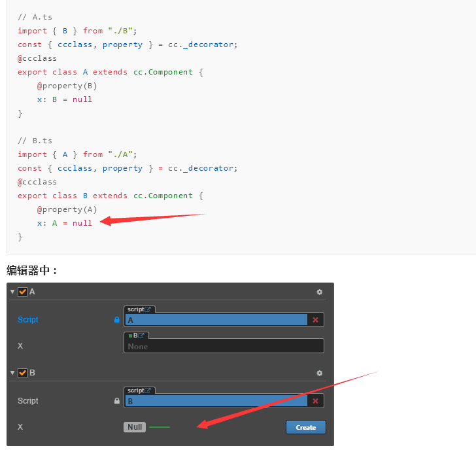Click the @property(B) decorator line
Screen dimensions: 476x452
tap(67, 86)
